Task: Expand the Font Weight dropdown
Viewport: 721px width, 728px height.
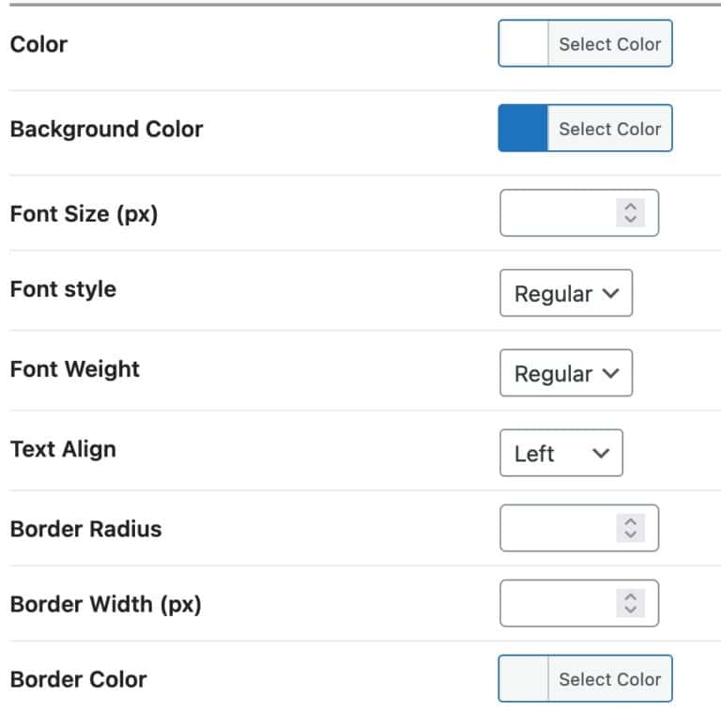Action: 566,374
